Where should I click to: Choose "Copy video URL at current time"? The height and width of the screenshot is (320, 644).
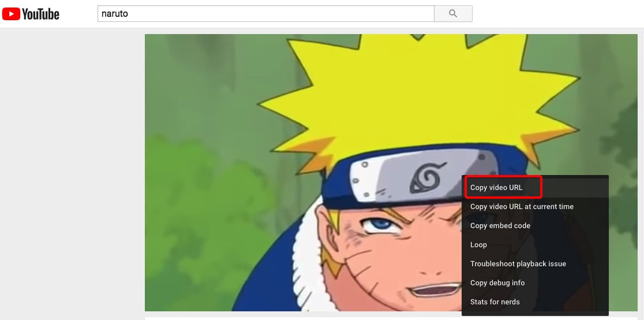[522, 207]
